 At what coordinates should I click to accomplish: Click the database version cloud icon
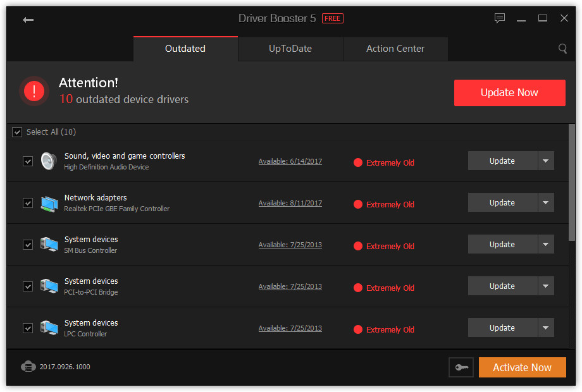[x=28, y=367]
